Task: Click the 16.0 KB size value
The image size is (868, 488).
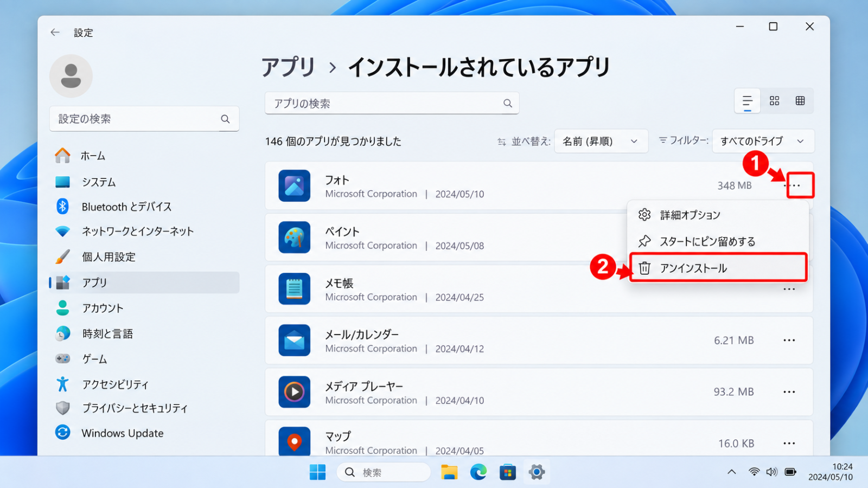Action: (x=736, y=444)
